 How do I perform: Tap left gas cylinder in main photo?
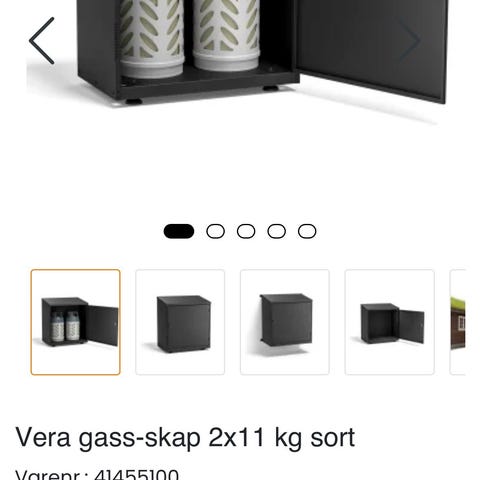pyautogui.click(x=152, y=37)
